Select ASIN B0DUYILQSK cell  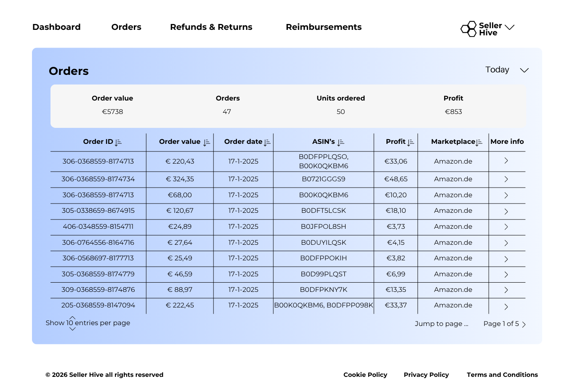323,243
